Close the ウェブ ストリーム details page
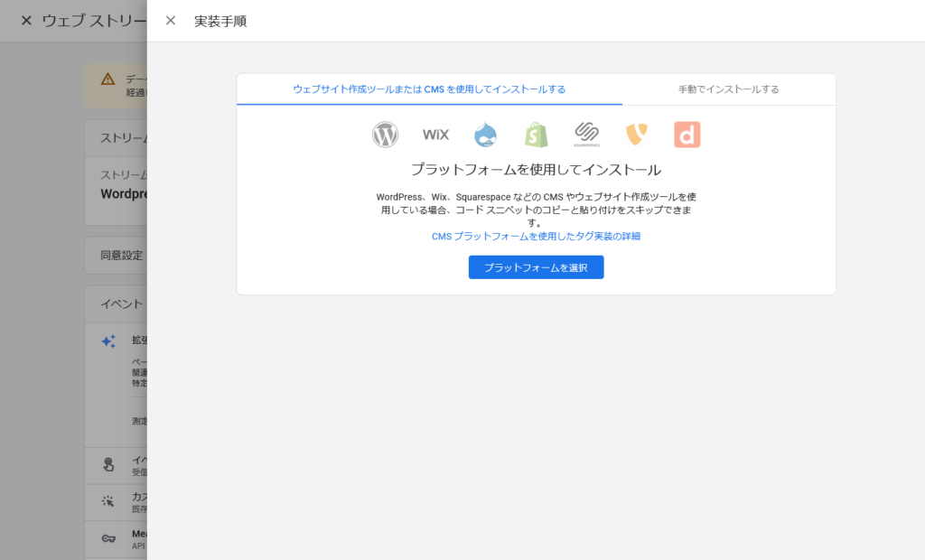The width and height of the screenshot is (925, 560). coord(25,21)
